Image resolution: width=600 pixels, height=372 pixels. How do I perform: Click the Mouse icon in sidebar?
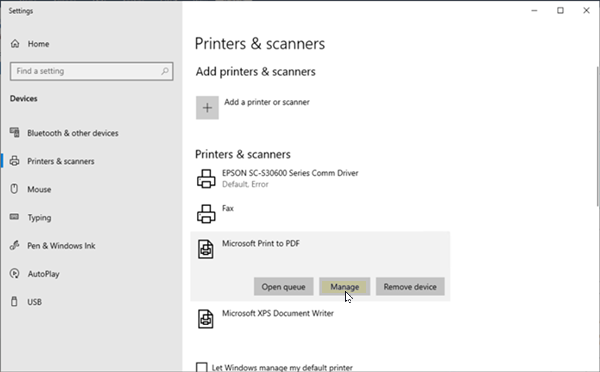point(14,189)
